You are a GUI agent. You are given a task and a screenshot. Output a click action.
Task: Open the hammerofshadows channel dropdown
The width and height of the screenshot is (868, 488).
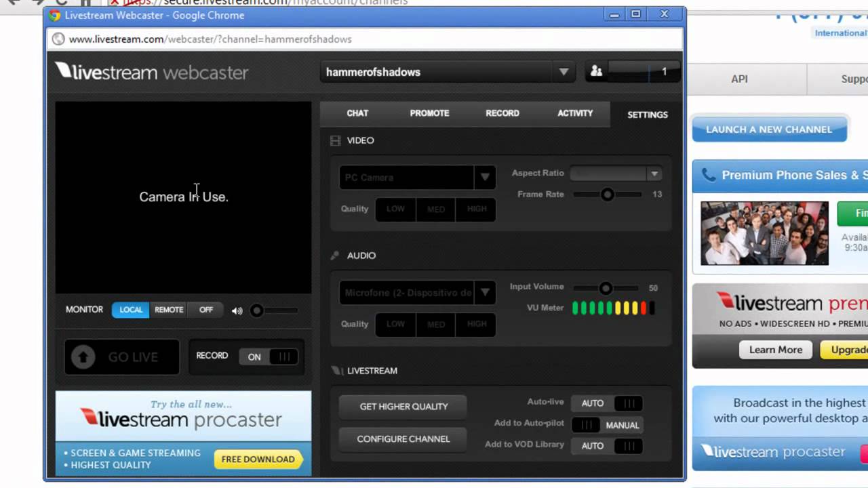tap(448, 72)
